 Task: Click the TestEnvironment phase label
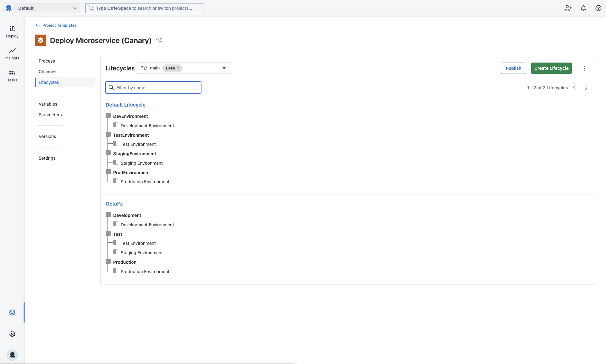pyautogui.click(x=131, y=135)
